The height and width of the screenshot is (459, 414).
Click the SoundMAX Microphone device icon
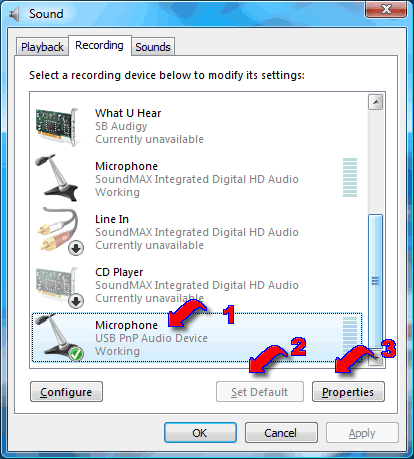57,178
